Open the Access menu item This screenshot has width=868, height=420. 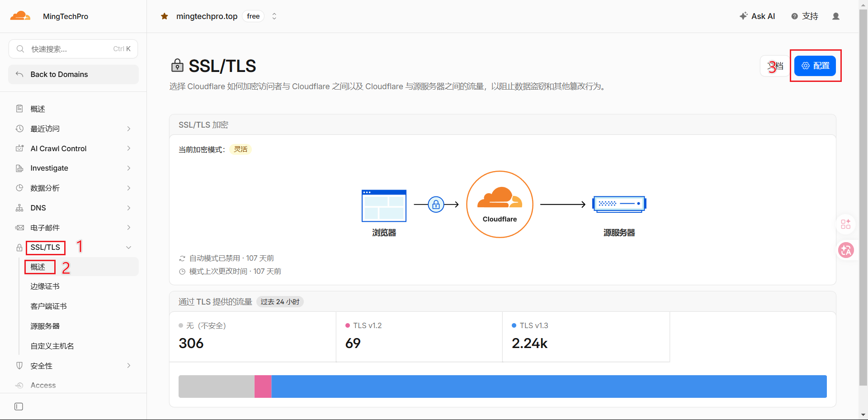43,385
